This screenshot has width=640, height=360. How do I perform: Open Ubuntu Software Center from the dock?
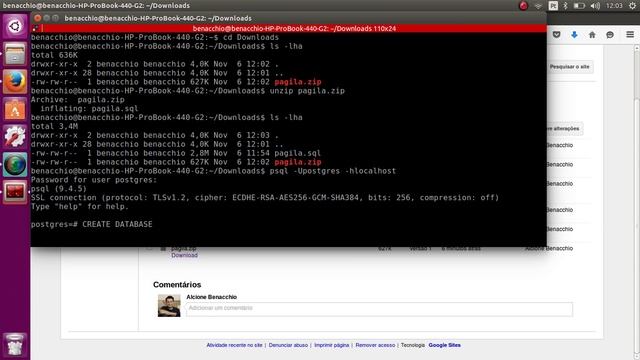pyautogui.click(x=15, y=109)
